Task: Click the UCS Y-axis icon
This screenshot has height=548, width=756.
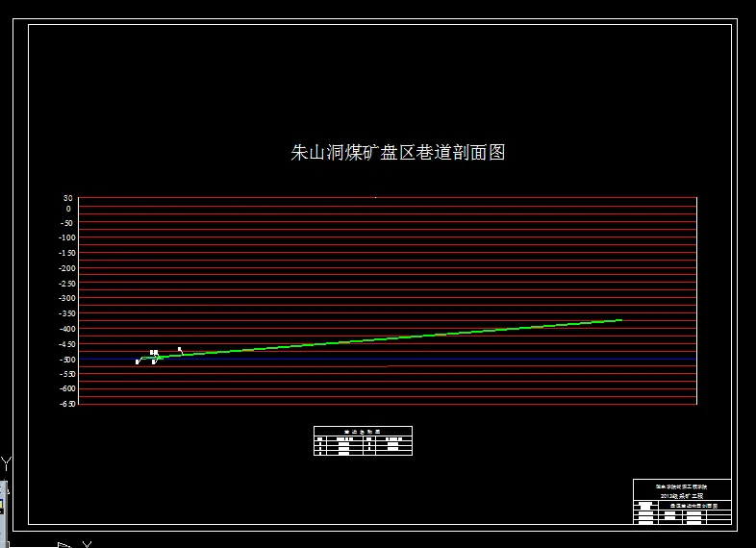Action: pos(6,464)
